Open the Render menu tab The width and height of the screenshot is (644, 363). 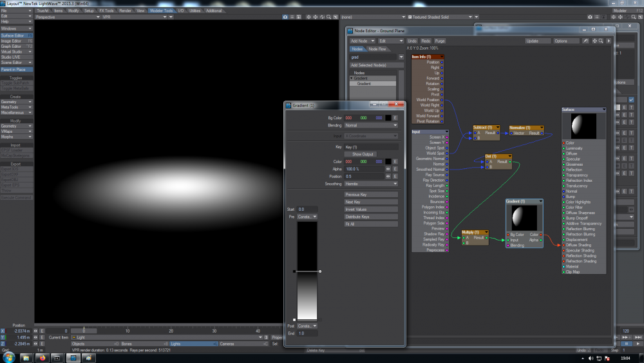pos(125,11)
